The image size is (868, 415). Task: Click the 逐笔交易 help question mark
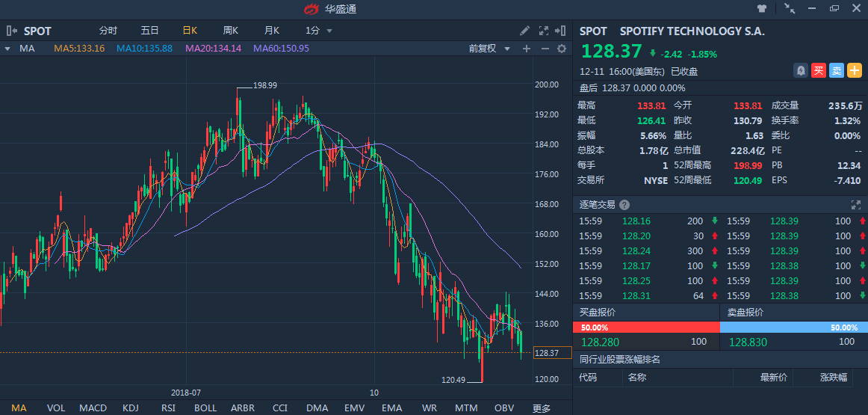pyautogui.click(x=624, y=204)
